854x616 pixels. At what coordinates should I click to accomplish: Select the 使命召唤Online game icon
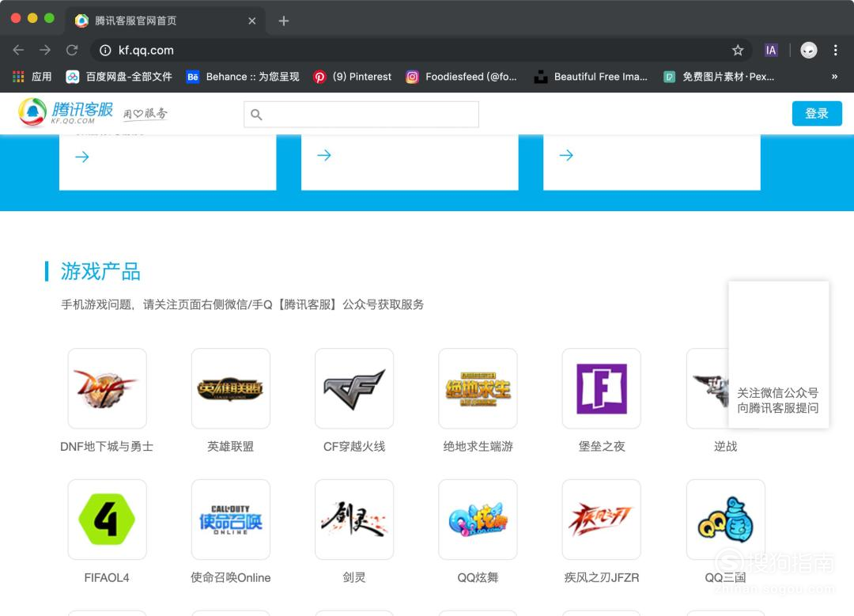click(x=231, y=520)
